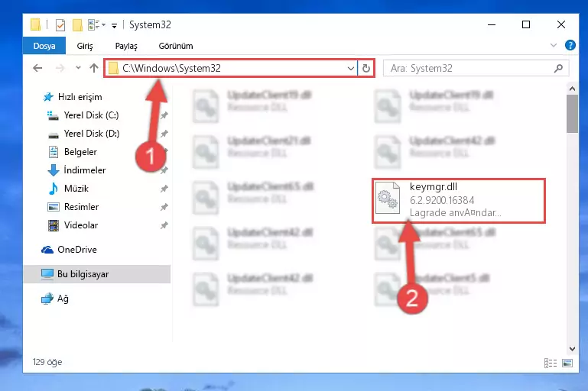The width and height of the screenshot is (588, 391).
Task: Click the scroll up arrow
Action: pyautogui.click(x=572, y=89)
